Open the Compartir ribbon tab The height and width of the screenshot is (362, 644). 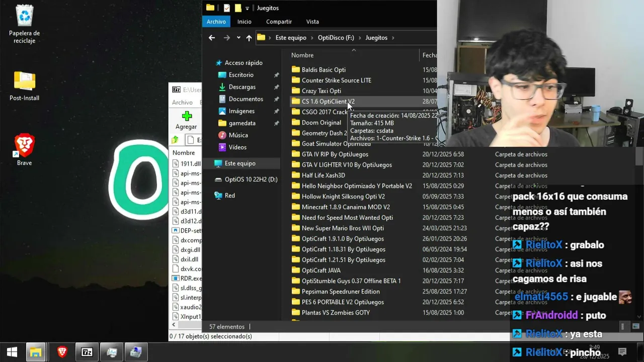click(279, 22)
